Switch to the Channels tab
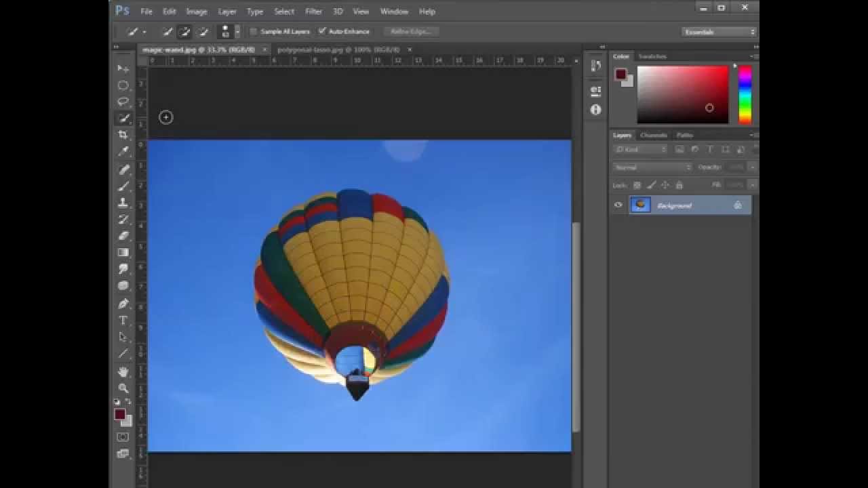 coord(654,135)
